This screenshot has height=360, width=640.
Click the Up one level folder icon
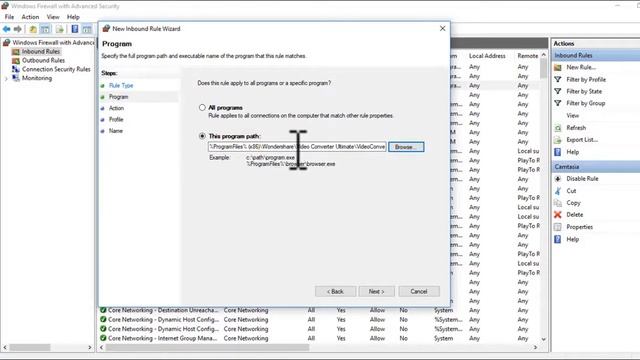pos(33,29)
